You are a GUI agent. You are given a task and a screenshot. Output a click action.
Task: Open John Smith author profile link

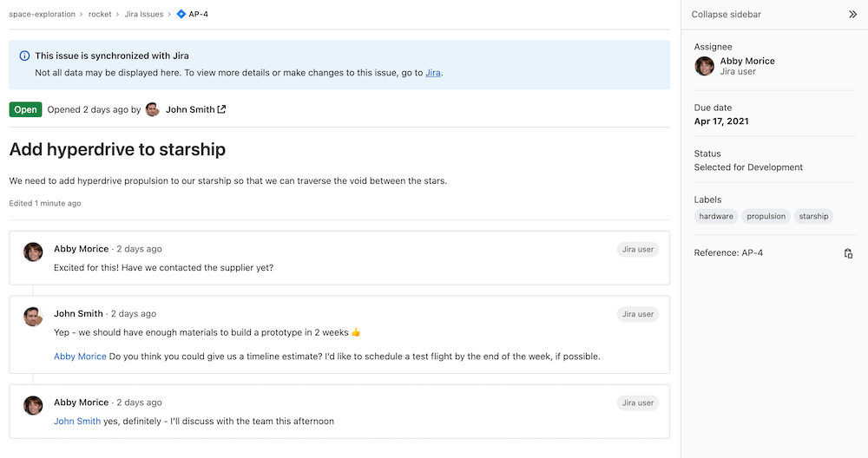190,110
